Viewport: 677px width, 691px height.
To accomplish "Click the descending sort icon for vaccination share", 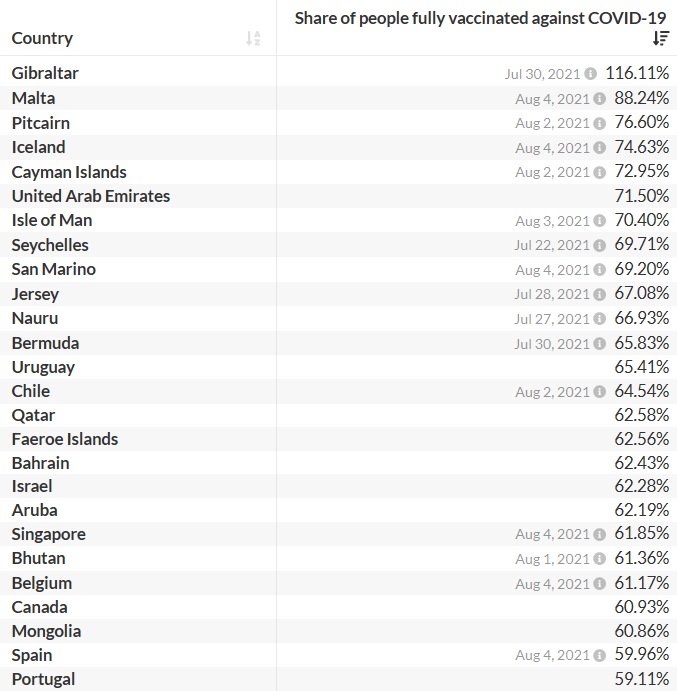I will point(660,38).
